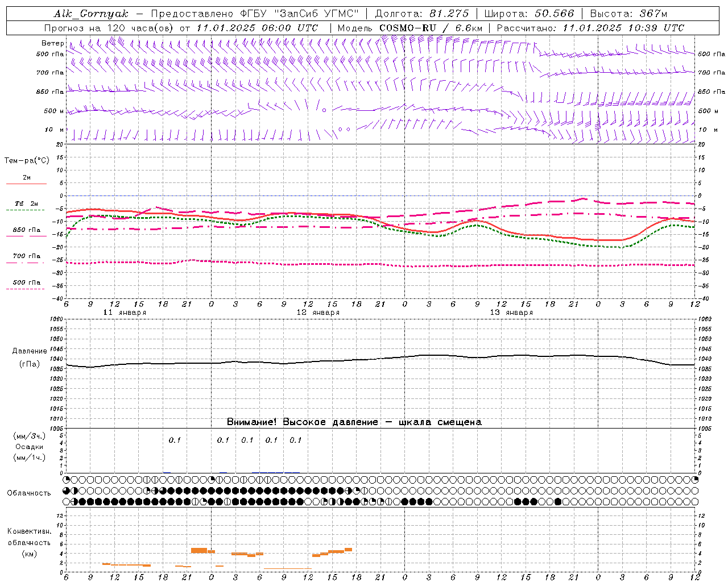Select the 'Td 2м' dew point legend entry
728x582 pixels.
[27, 203]
